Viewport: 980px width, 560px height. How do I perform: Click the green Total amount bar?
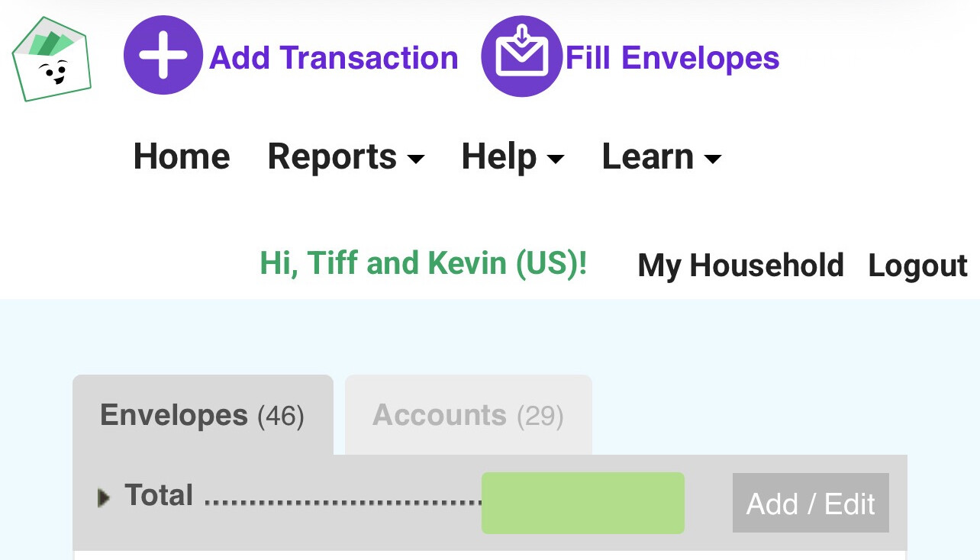(x=582, y=503)
